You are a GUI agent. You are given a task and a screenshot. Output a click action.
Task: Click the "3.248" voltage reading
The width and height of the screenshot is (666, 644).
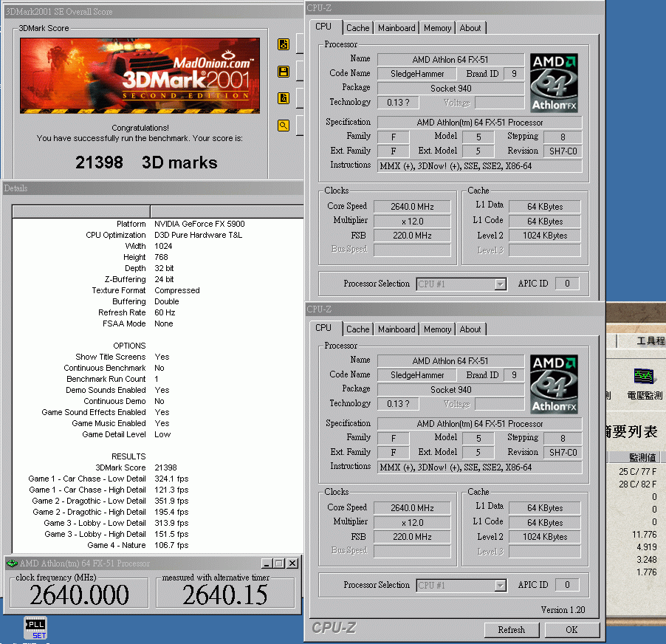point(647,560)
